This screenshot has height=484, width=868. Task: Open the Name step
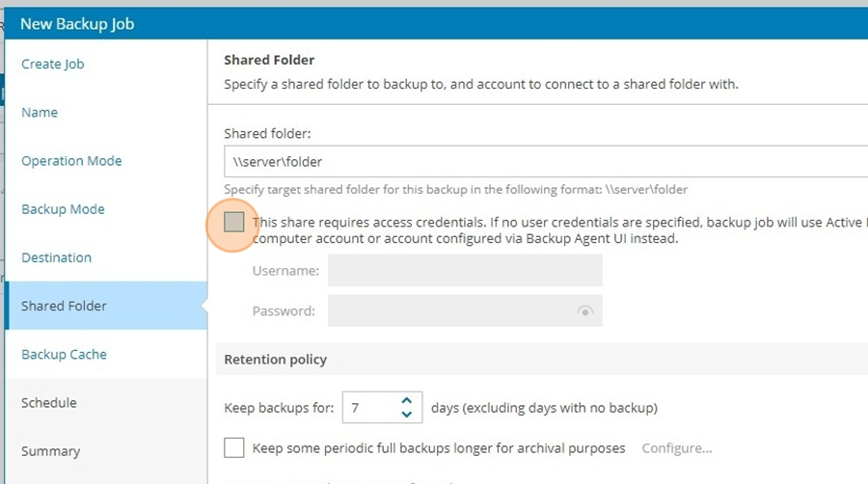(x=40, y=112)
